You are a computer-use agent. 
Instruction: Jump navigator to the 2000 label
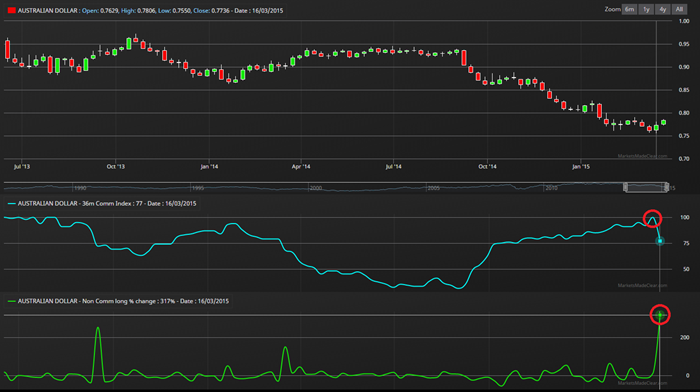tap(316, 188)
